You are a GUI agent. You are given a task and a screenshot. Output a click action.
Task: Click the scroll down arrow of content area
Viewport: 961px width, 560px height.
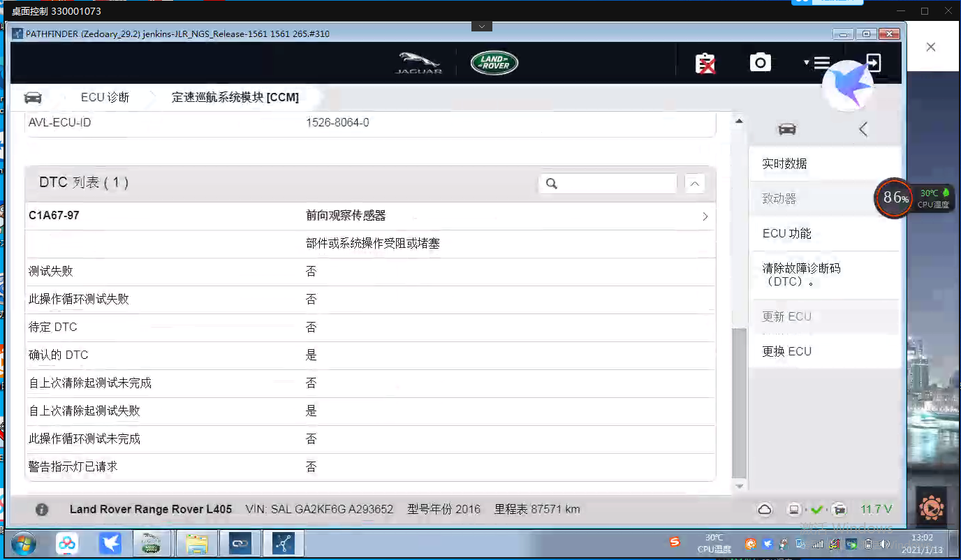point(739,486)
